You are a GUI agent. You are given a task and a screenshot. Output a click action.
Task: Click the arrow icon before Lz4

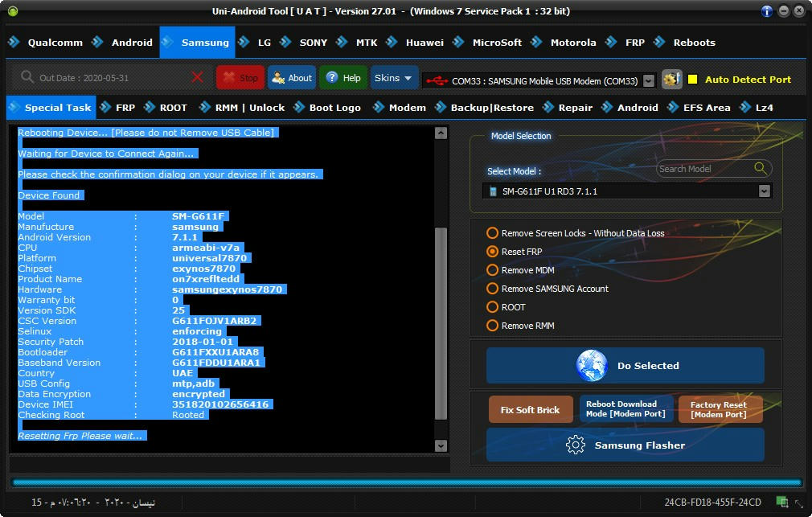pos(745,107)
